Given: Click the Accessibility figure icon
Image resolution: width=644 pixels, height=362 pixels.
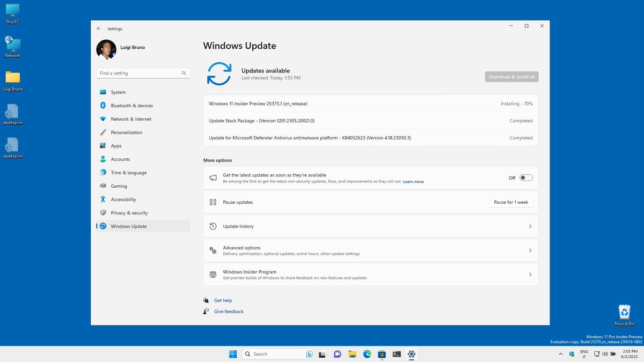Looking at the screenshot, I should click(103, 200).
